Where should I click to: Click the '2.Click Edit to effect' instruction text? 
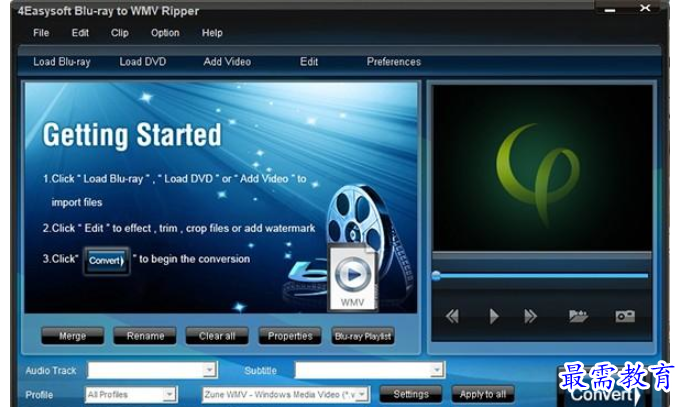(x=179, y=228)
